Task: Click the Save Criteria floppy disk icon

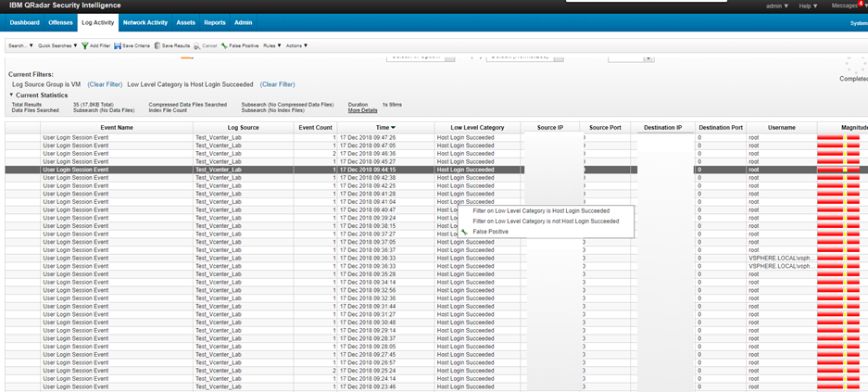Action: [x=118, y=46]
